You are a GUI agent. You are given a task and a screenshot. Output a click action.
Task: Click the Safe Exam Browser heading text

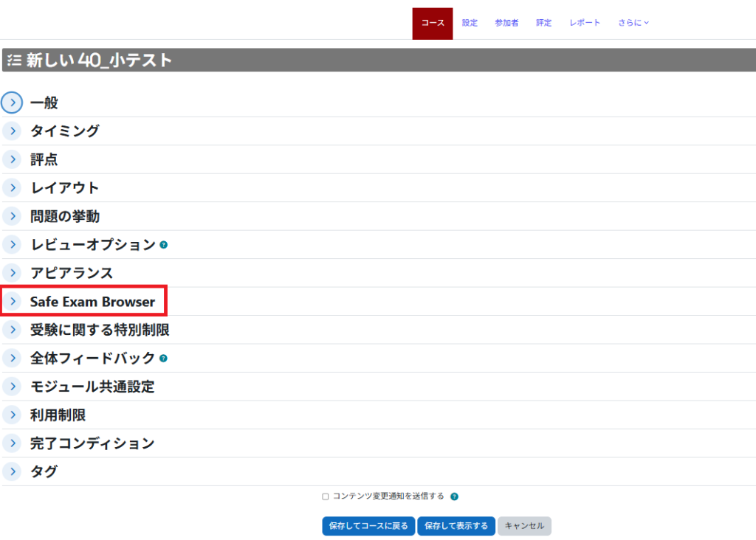pyautogui.click(x=92, y=302)
